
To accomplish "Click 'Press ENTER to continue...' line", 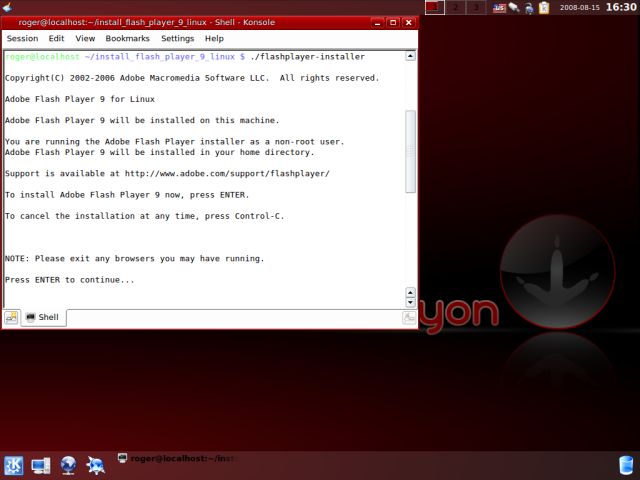I will [x=69, y=280].
